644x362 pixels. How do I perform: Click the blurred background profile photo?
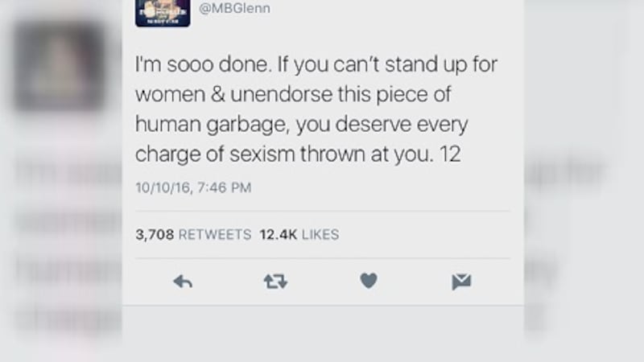click(60, 67)
